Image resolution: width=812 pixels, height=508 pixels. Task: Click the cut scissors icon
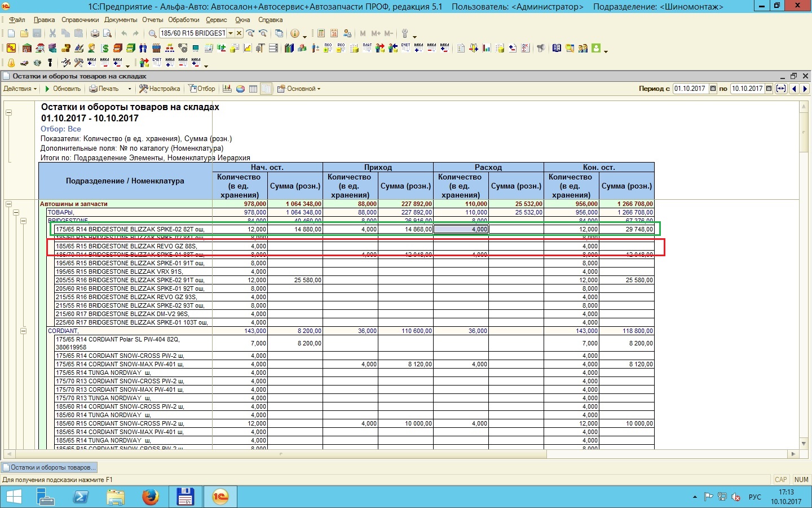(x=52, y=33)
